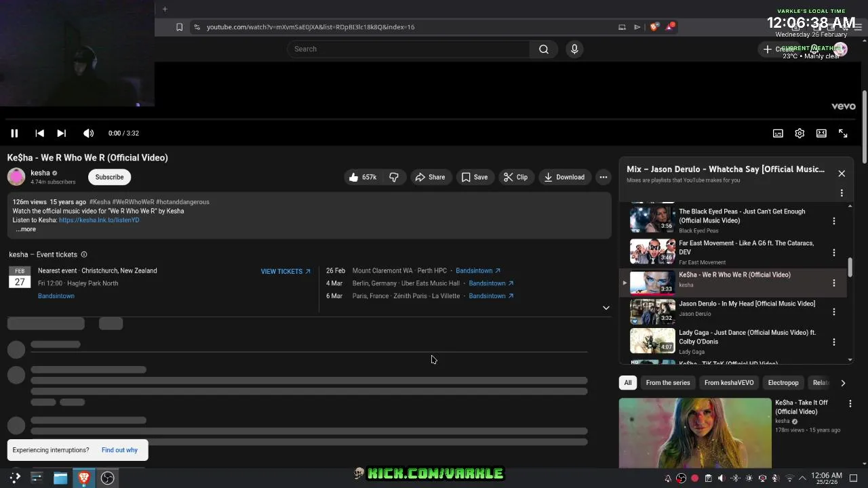Open options for Far East Movement playlist item
Screen dimensions: 868x488
pyautogui.click(x=834, y=253)
